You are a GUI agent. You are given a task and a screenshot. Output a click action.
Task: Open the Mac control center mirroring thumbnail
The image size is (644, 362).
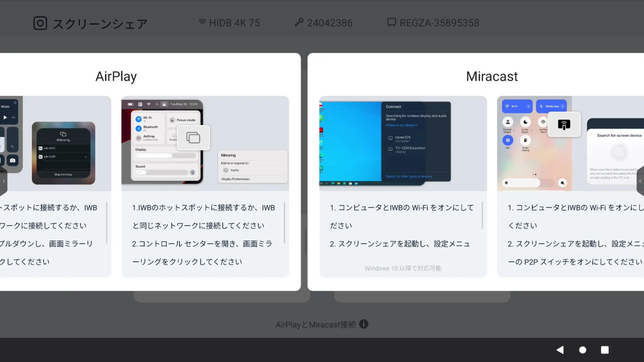click(205, 143)
